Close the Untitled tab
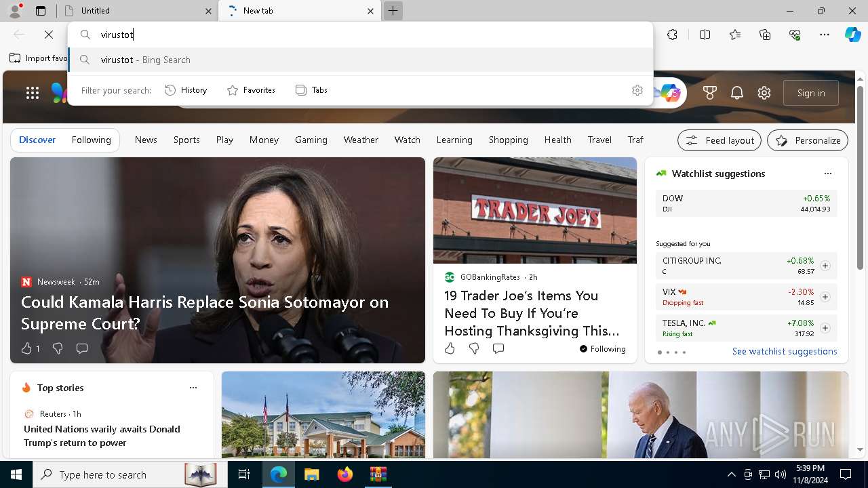The width and height of the screenshot is (868, 488). pyautogui.click(x=208, y=11)
